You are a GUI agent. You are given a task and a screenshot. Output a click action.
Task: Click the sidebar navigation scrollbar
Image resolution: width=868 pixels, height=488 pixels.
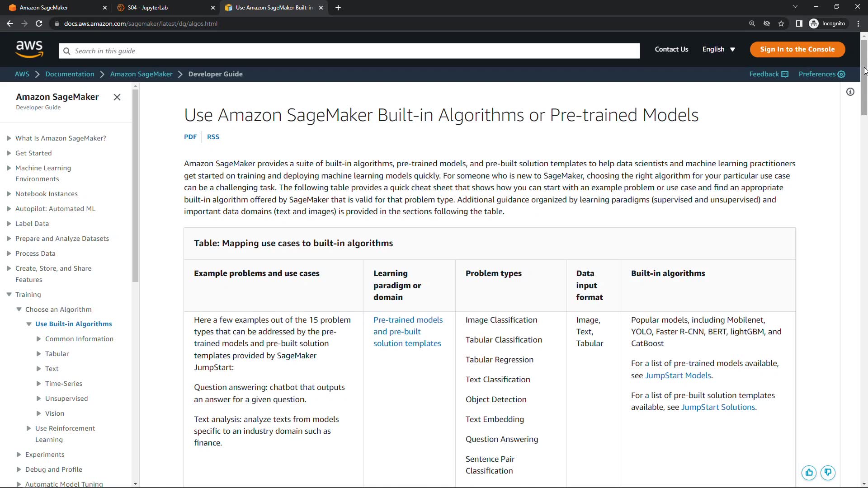tap(135, 185)
